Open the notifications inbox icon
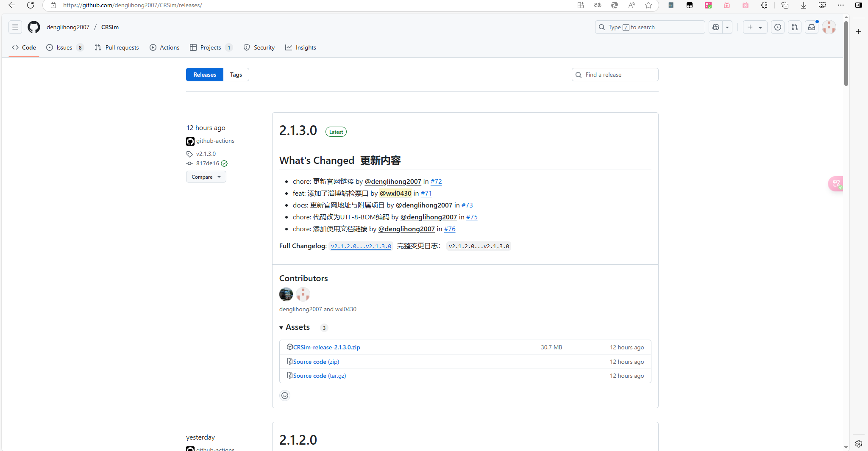This screenshot has height=451, width=868. [812, 27]
